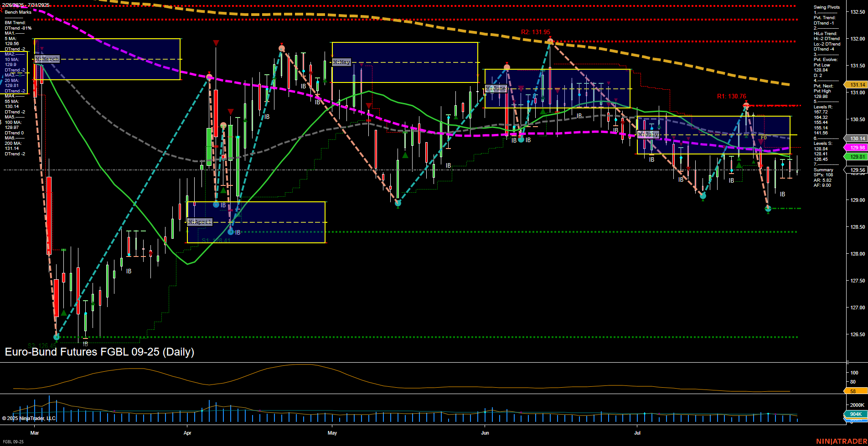Click the 128.50 price axis label
868x446 pixels.
[x=858, y=227]
